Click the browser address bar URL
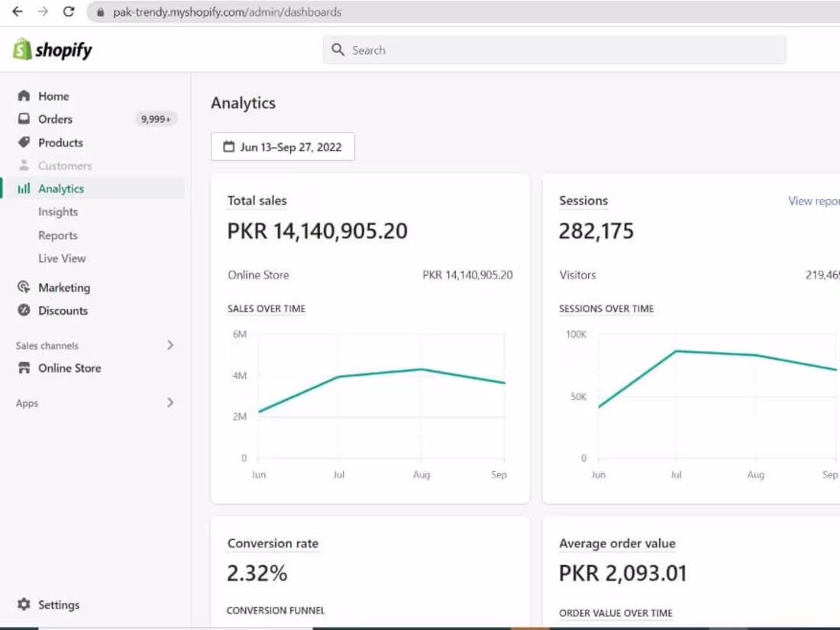This screenshot has width=840, height=630. click(x=227, y=11)
